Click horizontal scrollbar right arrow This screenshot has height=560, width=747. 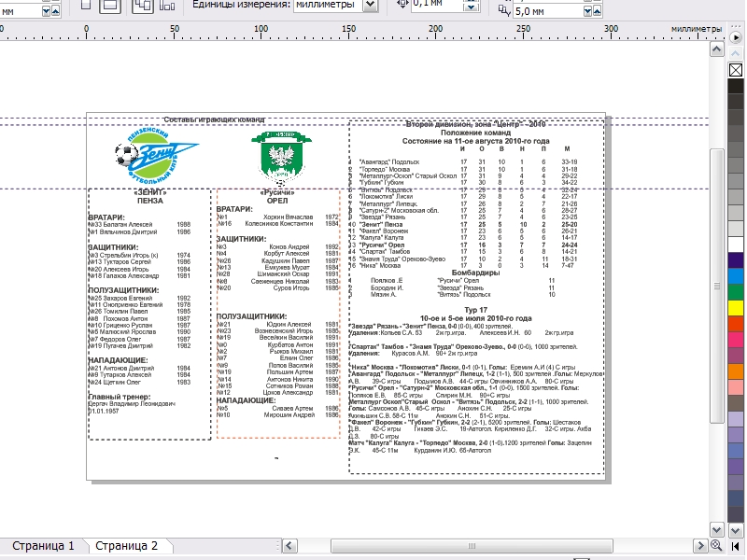tap(699, 546)
